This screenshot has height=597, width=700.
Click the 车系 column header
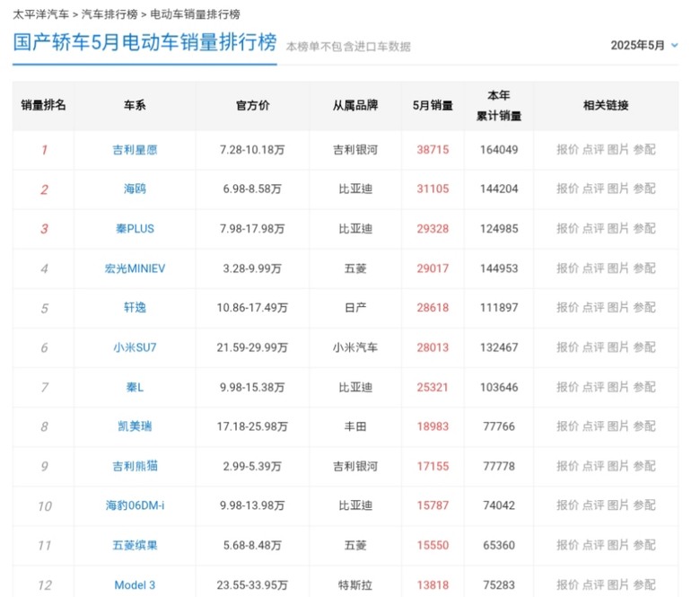[x=135, y=105]
